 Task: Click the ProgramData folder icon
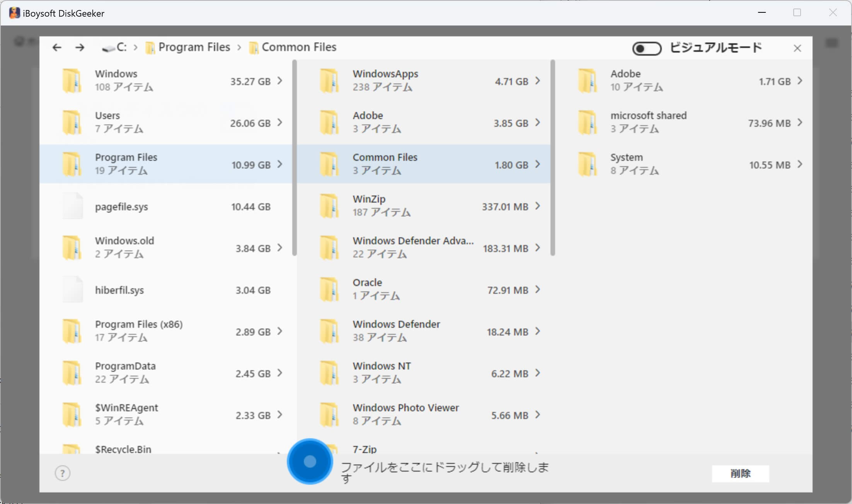pos(72,373)
